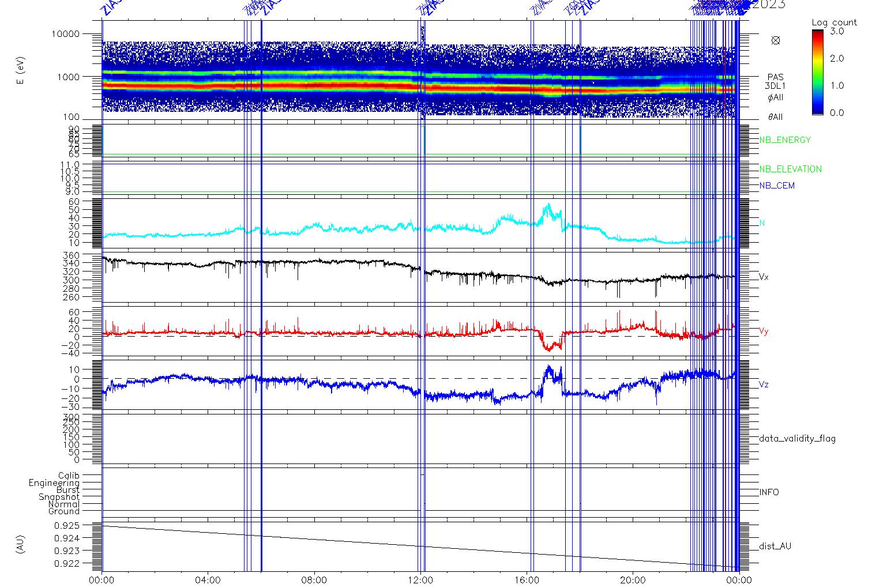This screenshot has height=588, width=872.
Task: Click the 04:00 time axis tick
Action: click(x=208, y=580)
